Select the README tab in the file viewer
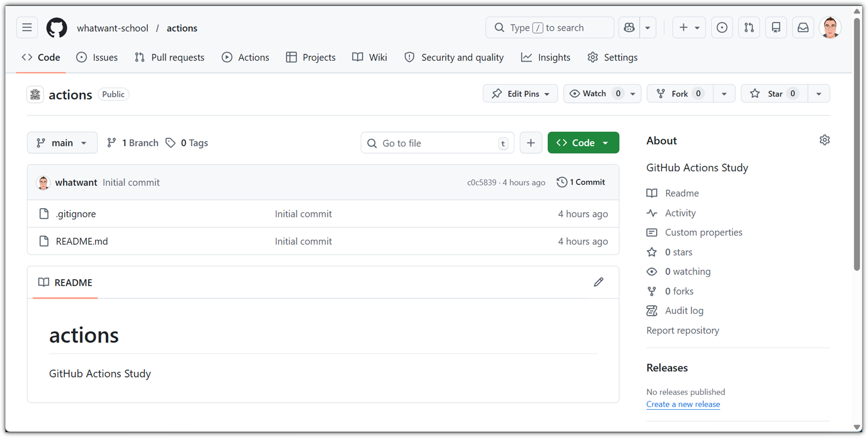 (65, 282)
